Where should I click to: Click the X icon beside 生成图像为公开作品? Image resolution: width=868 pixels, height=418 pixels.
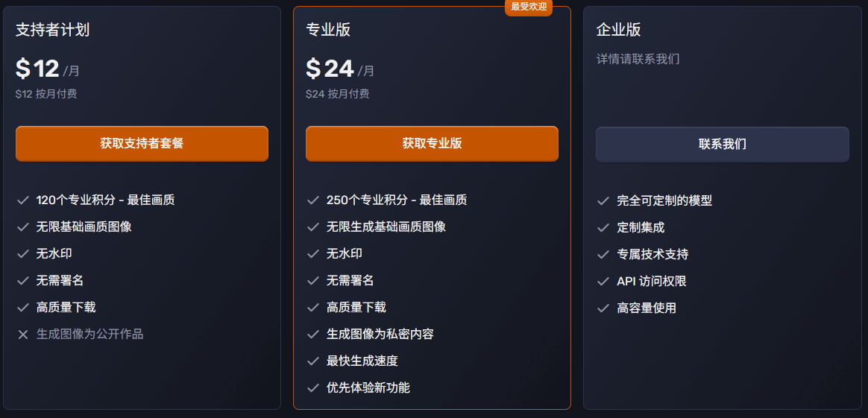(x=23, y=335)
